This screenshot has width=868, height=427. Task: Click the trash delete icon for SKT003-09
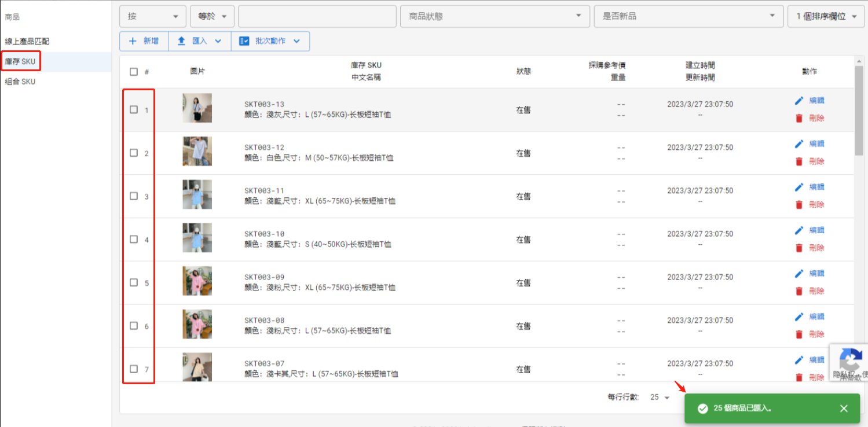point(799,291)
